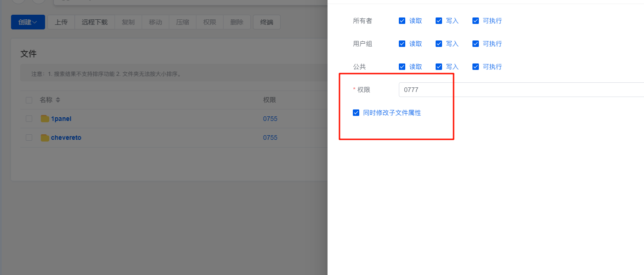
Task: Click the 用户组 label
Action: pyautogui.click(x=362, y=44)
